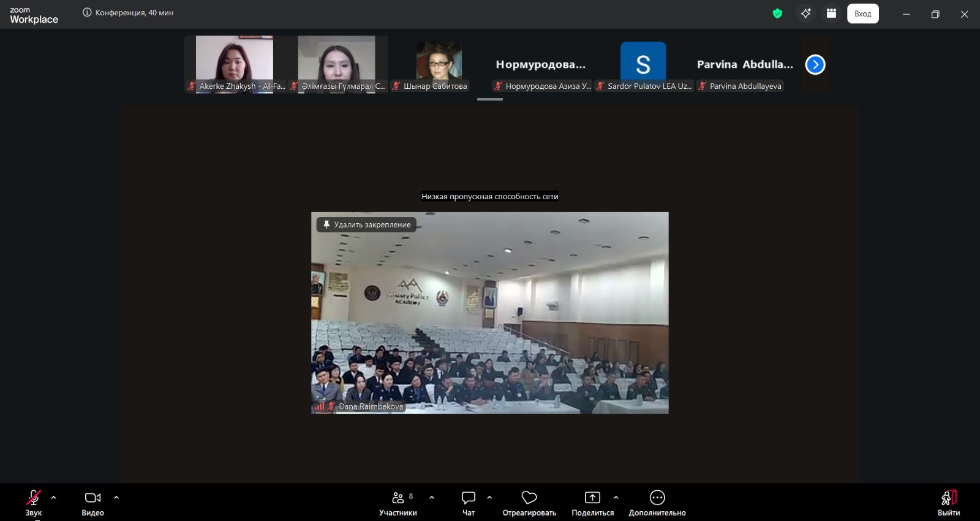Select Sardor Pulatov avatar tile
The image size is (980, 521).
click(x=643, y=64)
